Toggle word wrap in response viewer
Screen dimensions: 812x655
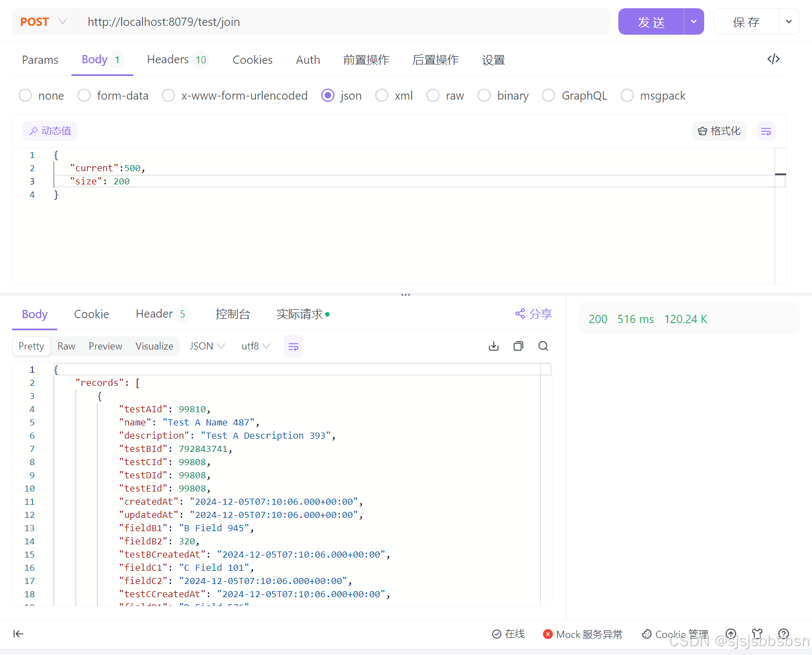coord(294,346)
